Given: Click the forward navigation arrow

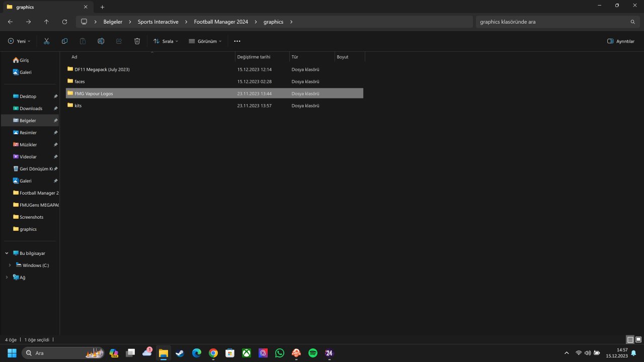Looking at the screenshot, I should tap(28, 22).
